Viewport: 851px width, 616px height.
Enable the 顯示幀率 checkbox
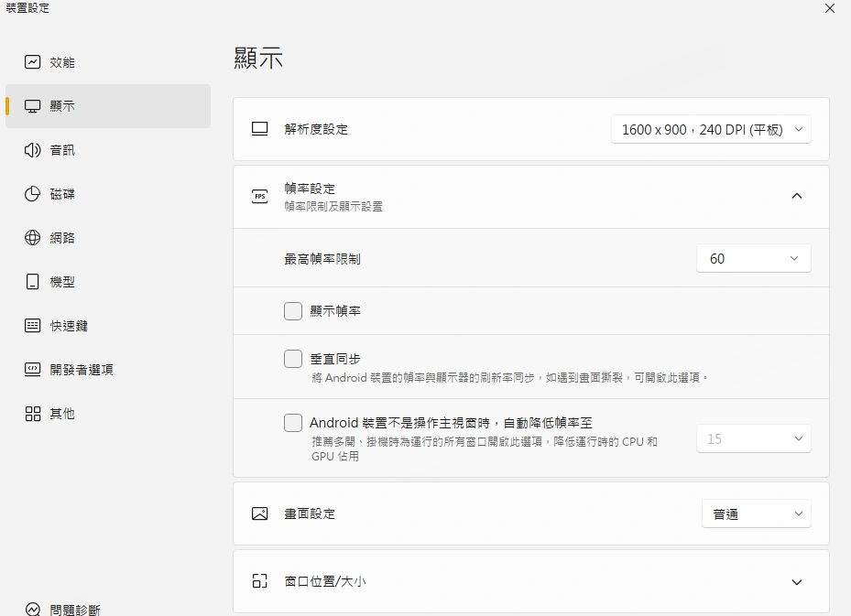[293, 311]
